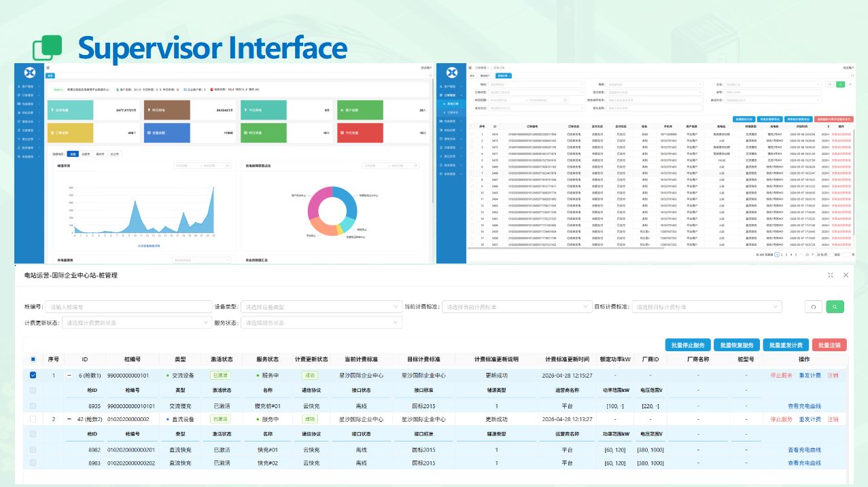This screenshot has height=487, width=868.
Task: Open the 当前计费标准 dropdown
Action: pos(517,307)
